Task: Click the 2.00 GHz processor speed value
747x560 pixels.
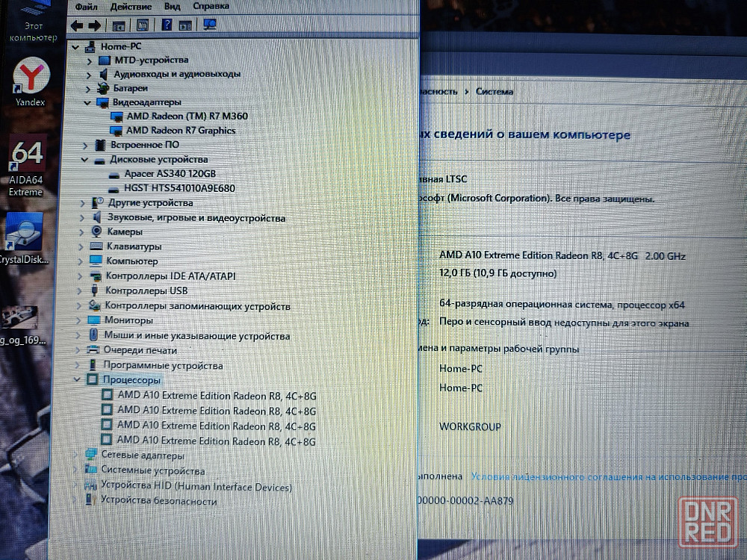Action: point(665,256)
